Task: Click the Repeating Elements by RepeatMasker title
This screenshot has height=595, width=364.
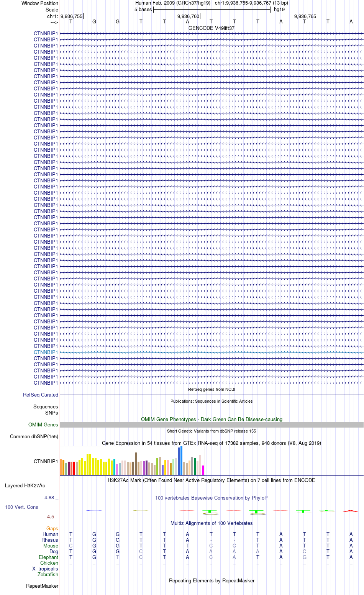Action: [x=212, y=580]
